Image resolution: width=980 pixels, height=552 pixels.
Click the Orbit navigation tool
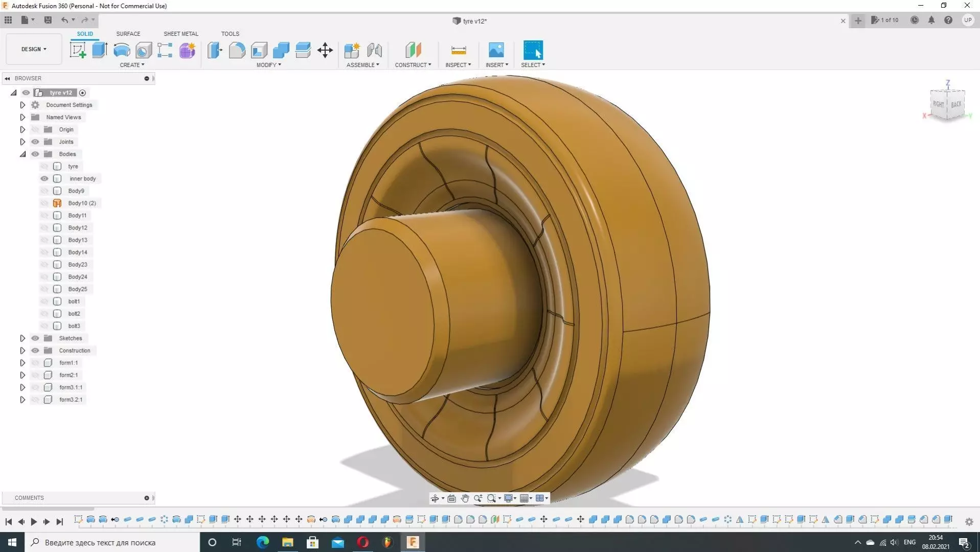435,498
